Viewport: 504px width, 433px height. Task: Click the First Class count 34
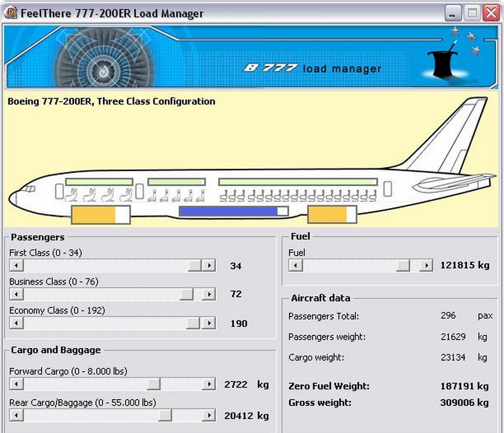[x=236, y=266]
